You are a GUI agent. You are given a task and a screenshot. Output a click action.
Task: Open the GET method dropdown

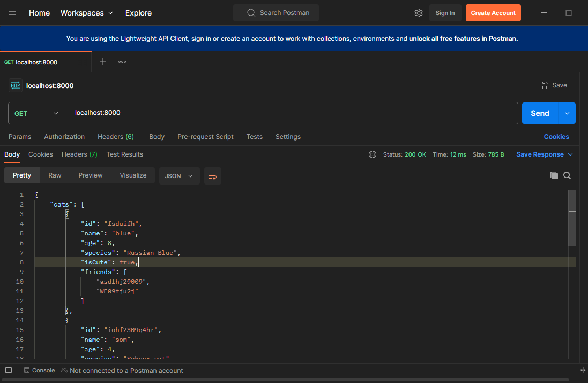pos(36,113)
